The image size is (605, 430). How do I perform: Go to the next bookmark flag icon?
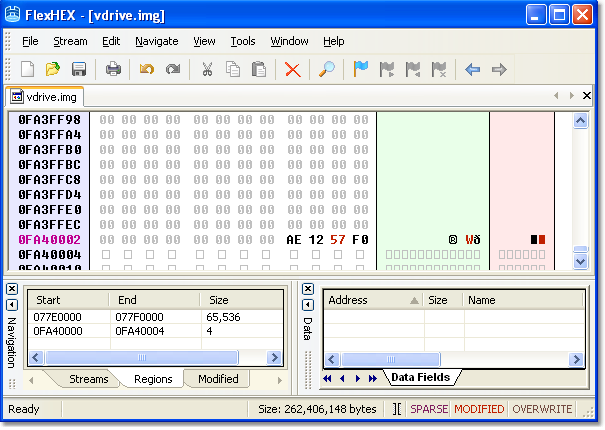coord(387,70)
